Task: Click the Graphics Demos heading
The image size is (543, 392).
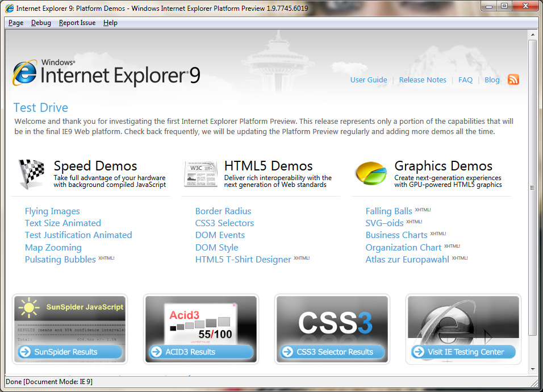Action: click(443, 166)
